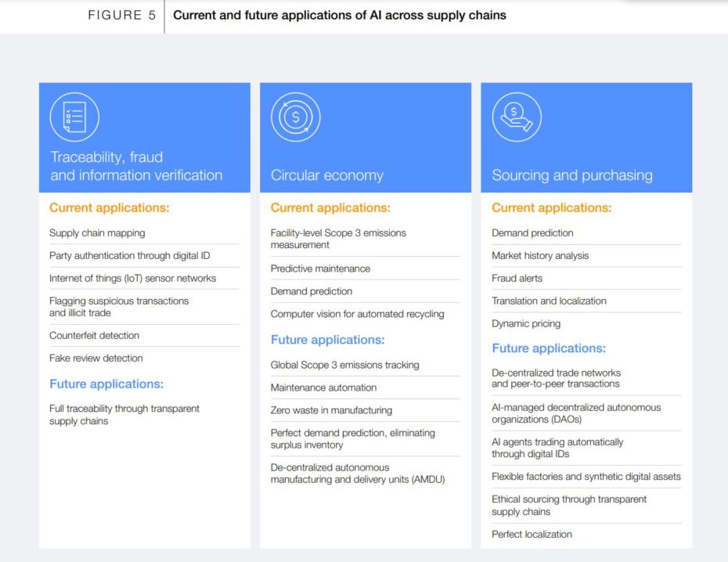Click the hand holding coin icon
This screenshot has height=562, width=728.
(x=517, y=117)
